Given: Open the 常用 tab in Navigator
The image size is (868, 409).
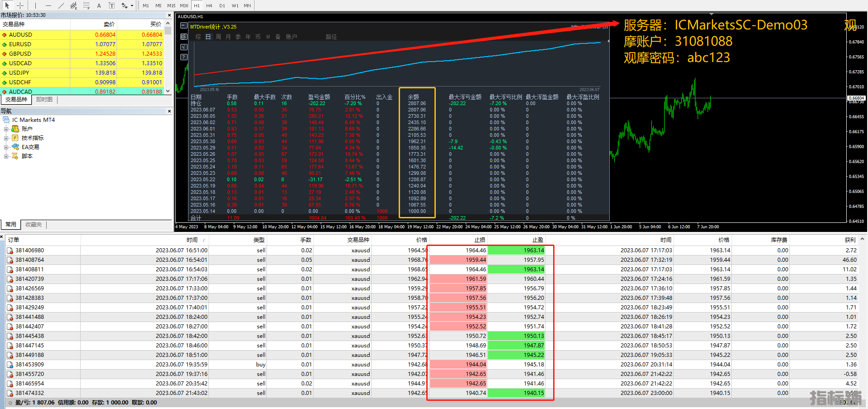Looking at the screenshot, I should [11, 225].
